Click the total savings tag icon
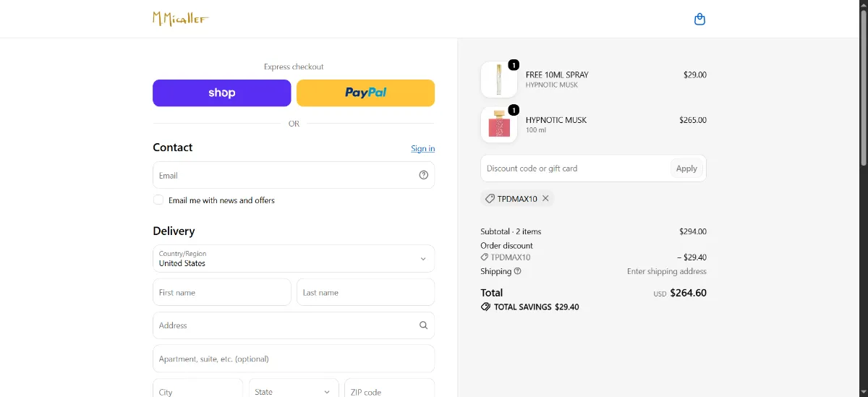This screenshot has width=868, height=397. [485, 307]
